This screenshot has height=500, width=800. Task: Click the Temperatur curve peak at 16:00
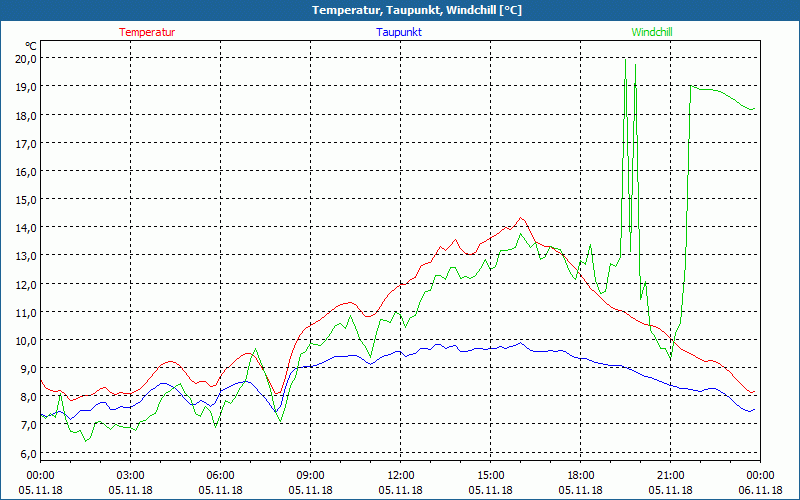point(520,218)
